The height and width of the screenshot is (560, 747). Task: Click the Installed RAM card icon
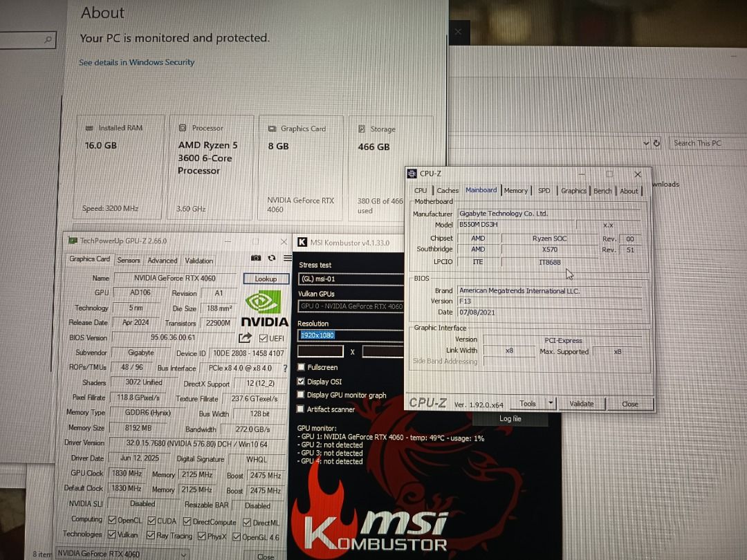coord(89,128)
